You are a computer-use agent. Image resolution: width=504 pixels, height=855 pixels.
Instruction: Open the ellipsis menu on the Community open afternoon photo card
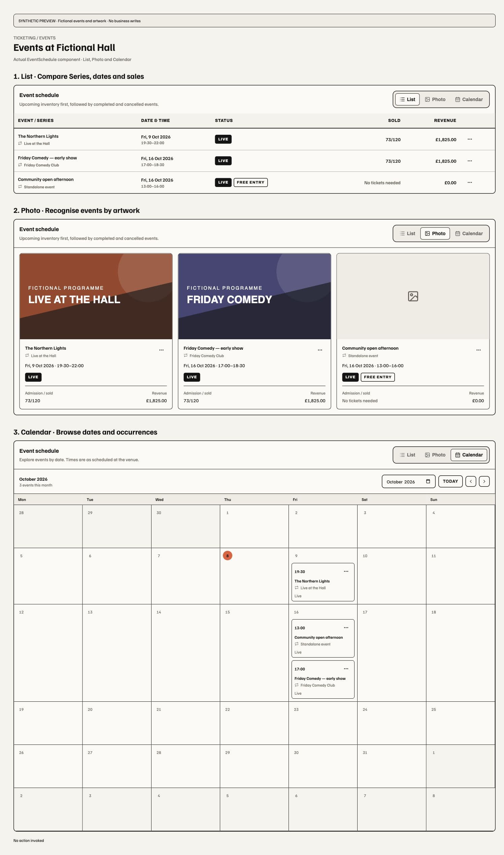[478, 350]
